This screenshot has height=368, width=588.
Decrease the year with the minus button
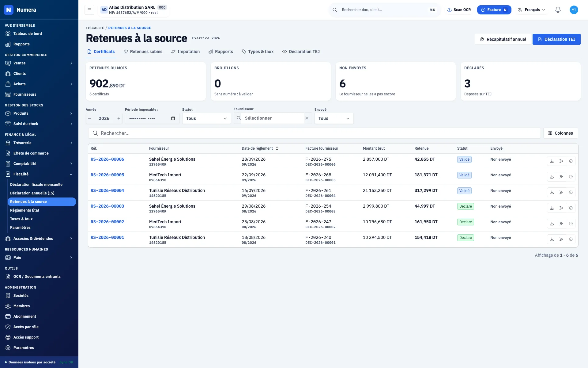(x=89, y=118)
